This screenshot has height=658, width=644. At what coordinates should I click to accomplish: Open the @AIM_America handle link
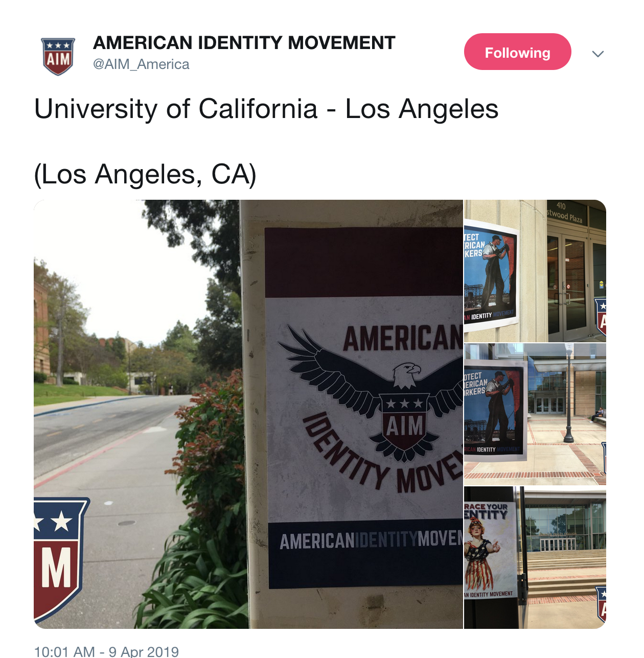141,64
